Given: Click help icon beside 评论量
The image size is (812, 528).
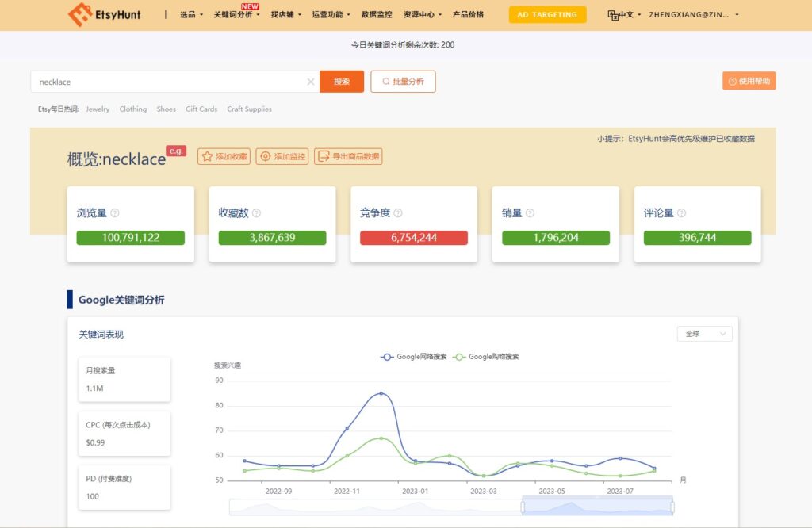Looking at the screenshot, I should (x=681, y=213).
